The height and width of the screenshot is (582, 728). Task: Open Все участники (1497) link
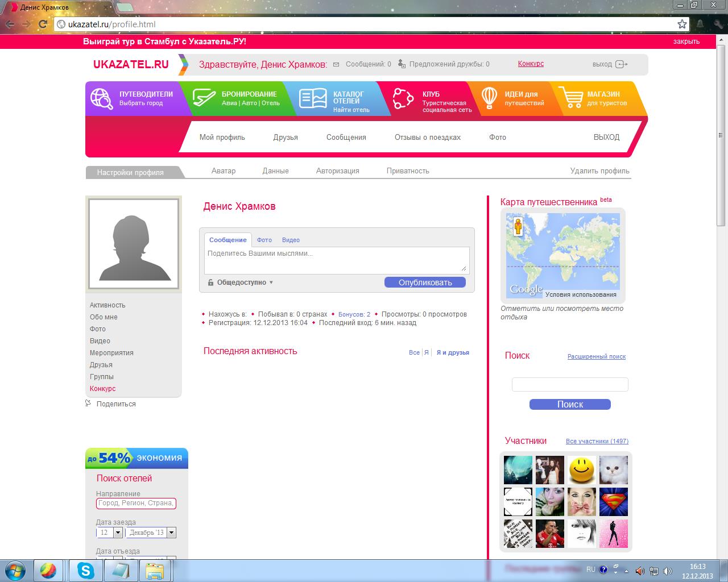pos(597,441)
